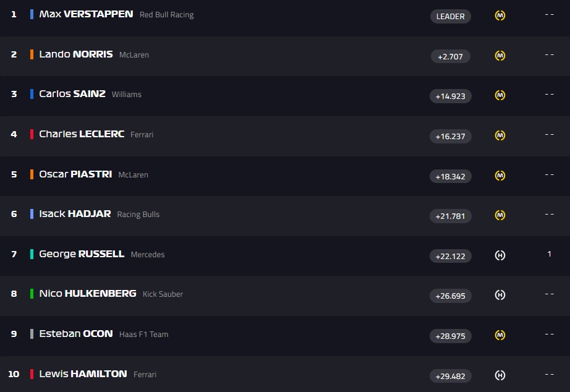This screenshot has width=570, height=392.
Task: Click Verstappen's medium tyre icon
Action: click(500, 16)
